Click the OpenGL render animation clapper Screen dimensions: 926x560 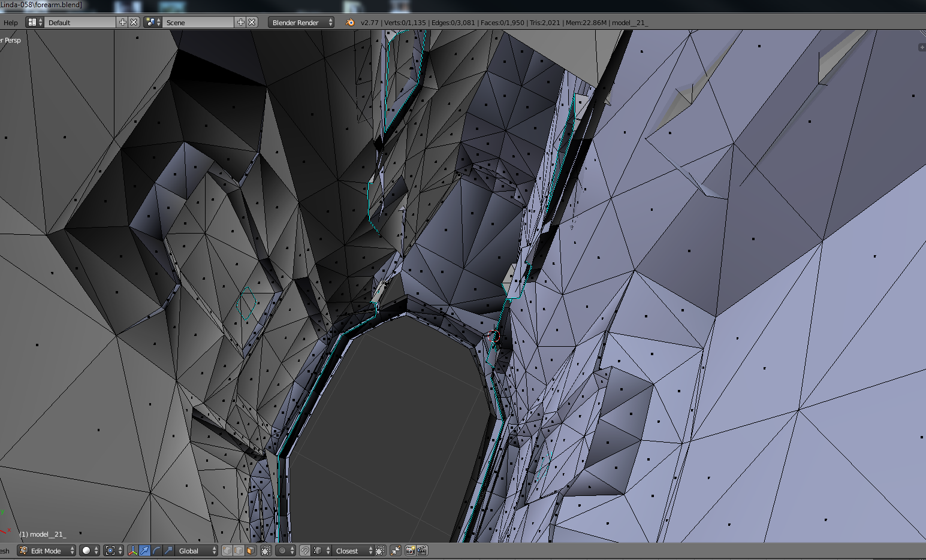pos(422,550)
